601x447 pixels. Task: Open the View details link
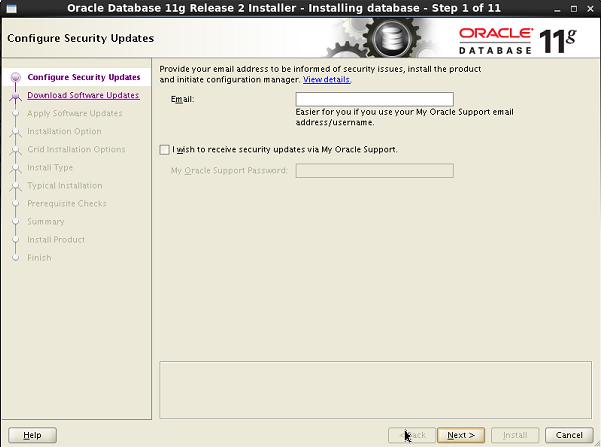327,80
